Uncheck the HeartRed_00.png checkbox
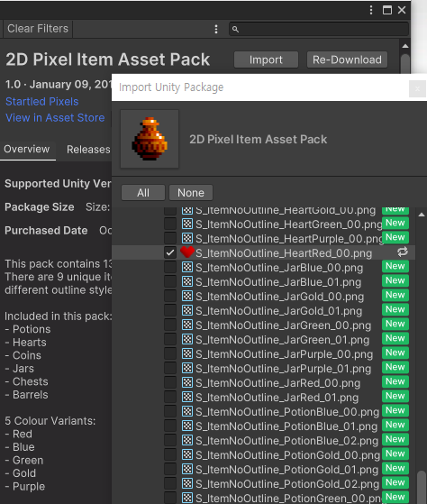The image size is (427, 504). (x=170, y=252)
